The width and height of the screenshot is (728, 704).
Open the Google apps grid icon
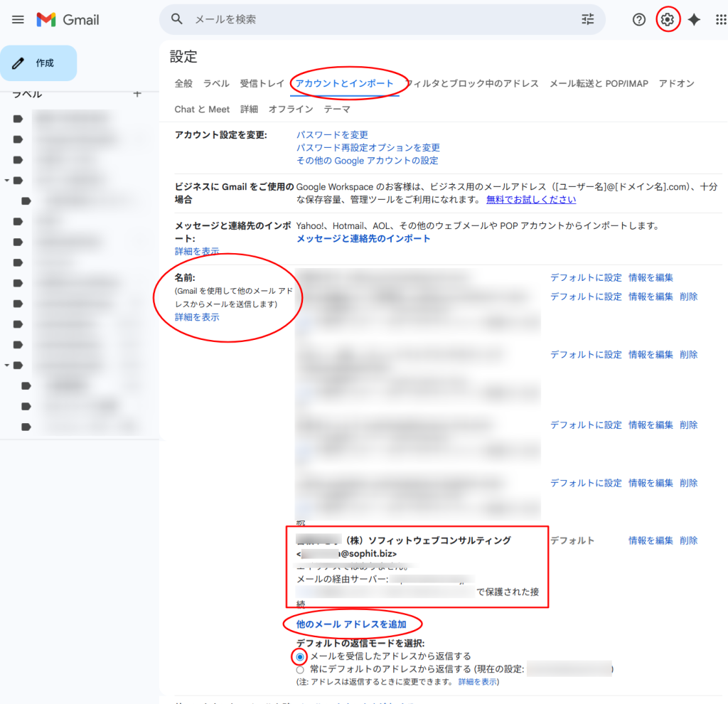pyautogui.click(x=720, y=20)
